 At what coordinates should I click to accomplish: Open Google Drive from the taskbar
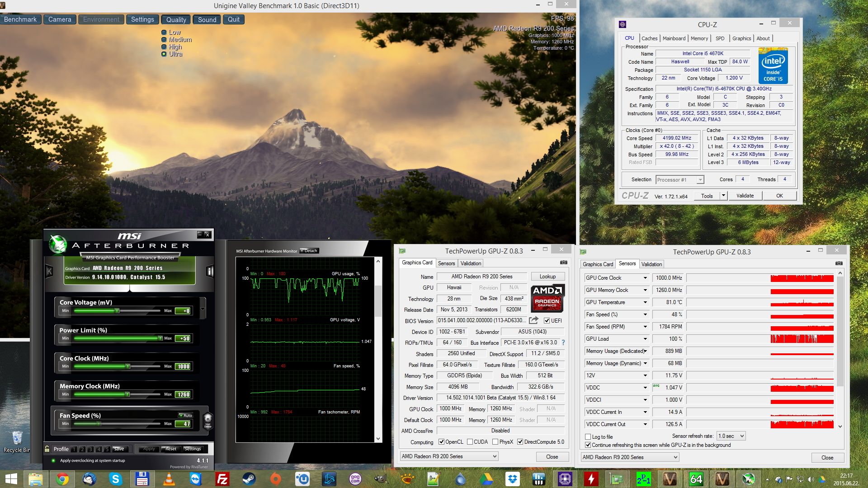(x=486, y=479)
